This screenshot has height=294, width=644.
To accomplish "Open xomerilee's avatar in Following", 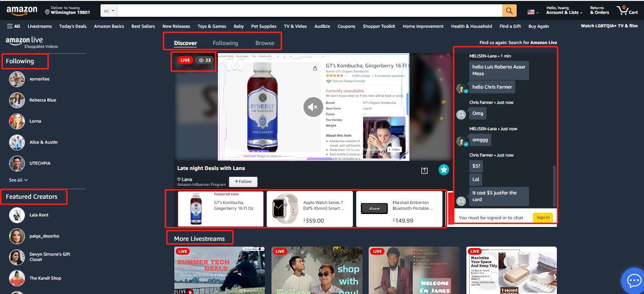I will point(17,79).
